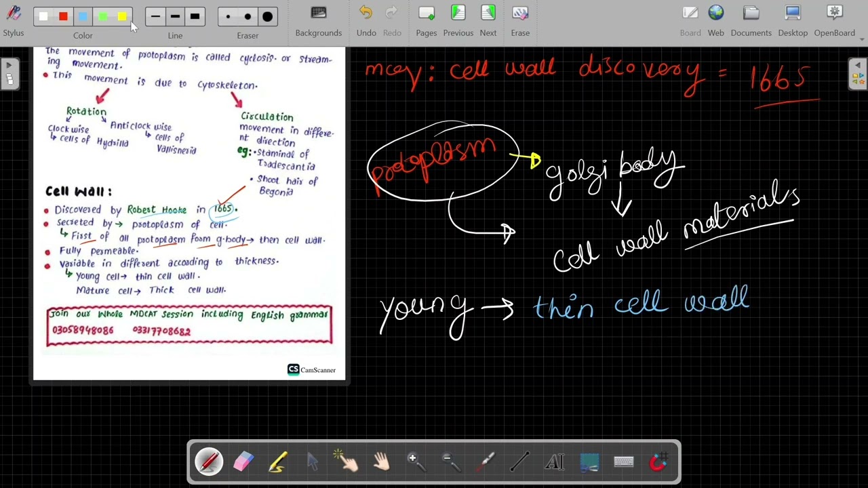Expand the left side panel
Screen dimensions: 868x488
point(9,74)
